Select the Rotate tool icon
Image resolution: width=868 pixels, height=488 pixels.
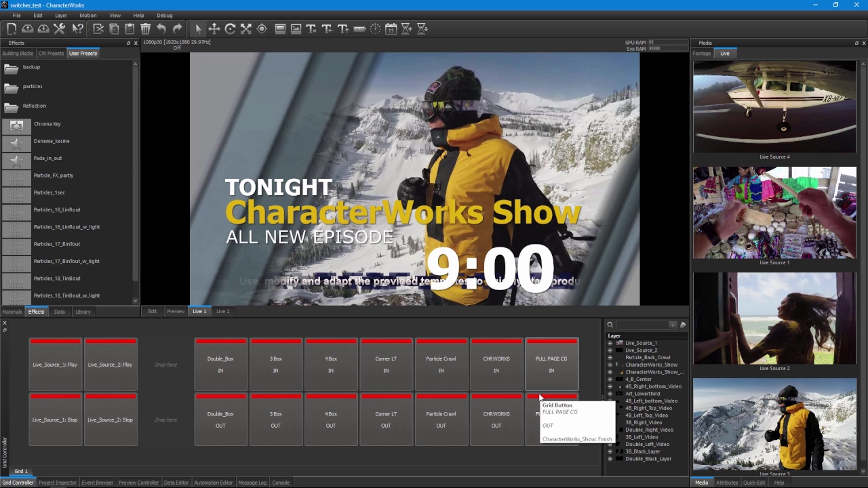point(230,28)
